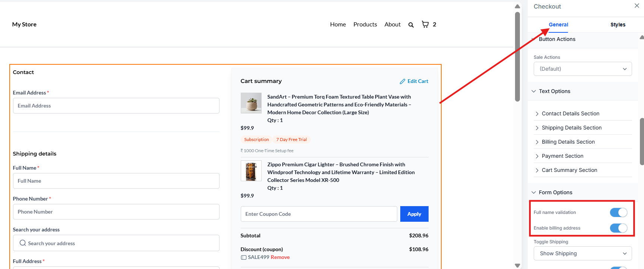Open the Products menu item
Viewport: 644px width, 269px height.
[365, 25]
